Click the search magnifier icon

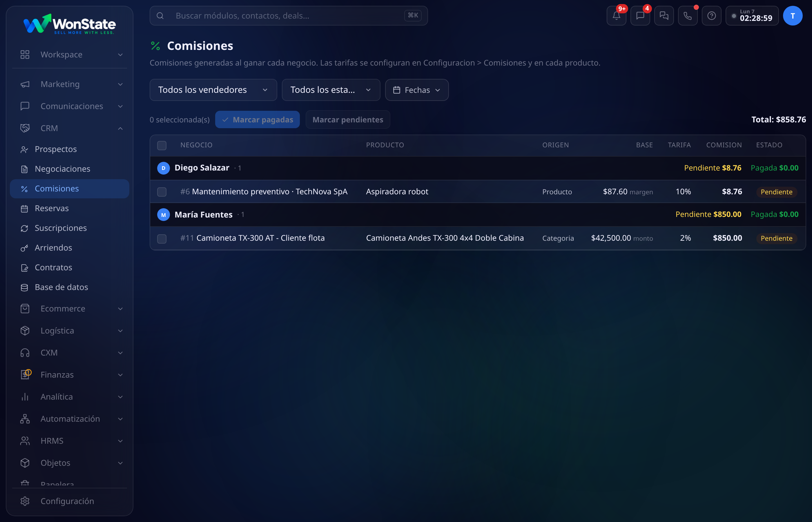click(160, 16)
